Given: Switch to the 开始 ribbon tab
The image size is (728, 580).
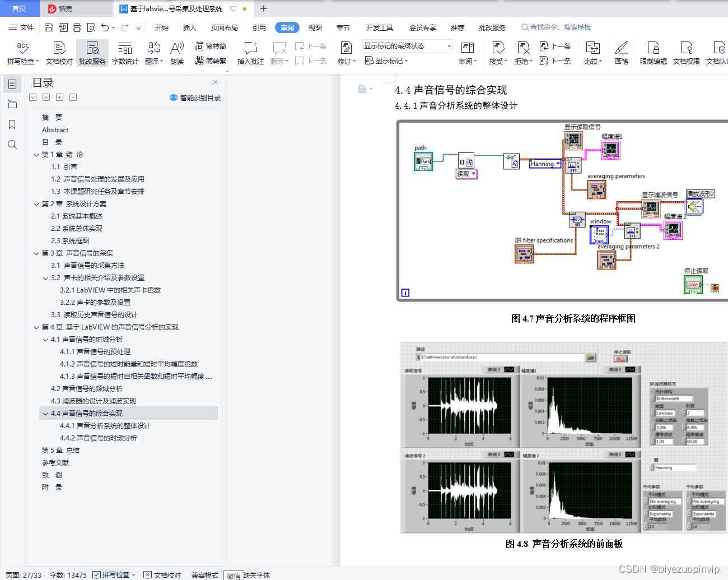Looking at the screenshot, I should pyautogui.click(x=162, y=27).
